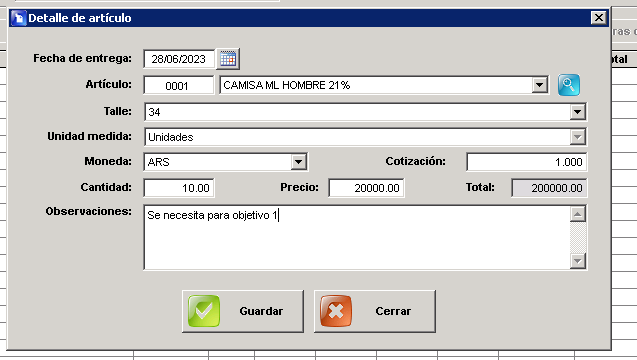Focus the Cotización input field
Screen dimensions: 637x360
click(526, 162)
